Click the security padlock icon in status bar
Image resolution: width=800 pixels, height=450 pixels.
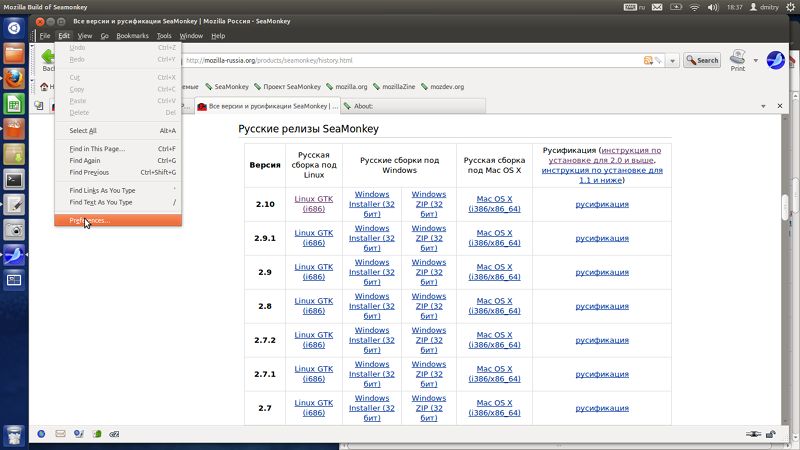[x=770, y=434]
